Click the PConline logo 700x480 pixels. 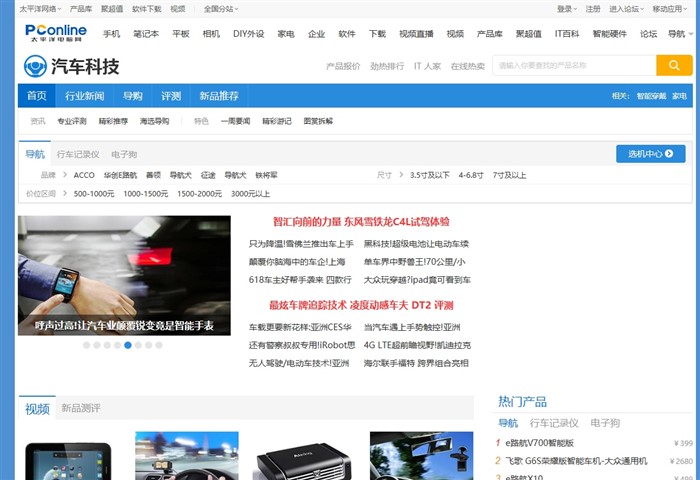(x=56, y=33)
